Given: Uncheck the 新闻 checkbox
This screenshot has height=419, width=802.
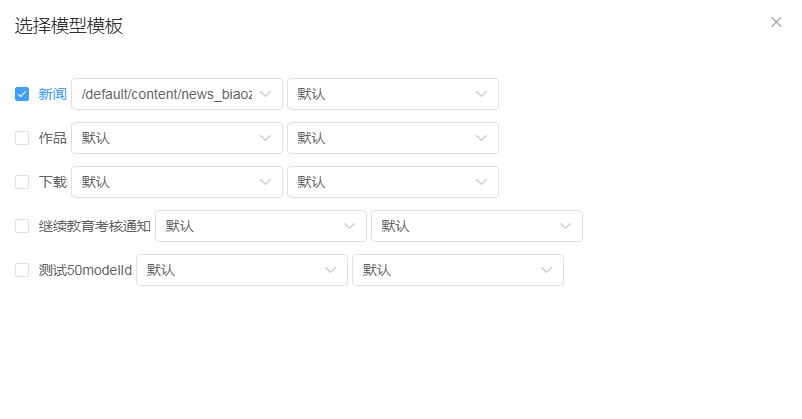Looking at the screenshot, I should pyautogui.click(x=22, y=94).
